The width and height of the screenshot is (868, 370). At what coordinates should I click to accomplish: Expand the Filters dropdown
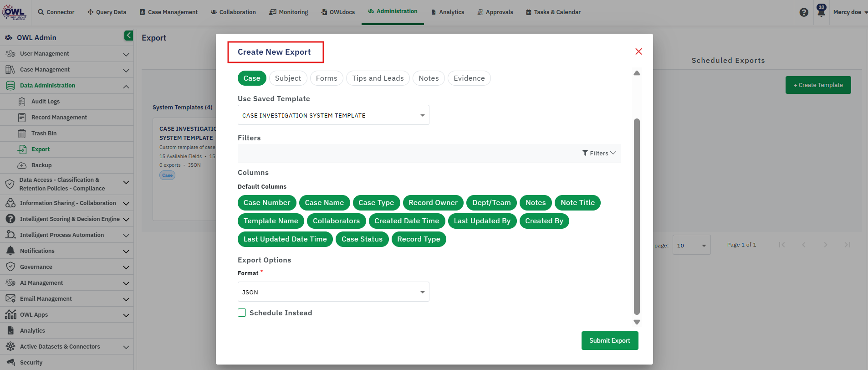(599, 153)
